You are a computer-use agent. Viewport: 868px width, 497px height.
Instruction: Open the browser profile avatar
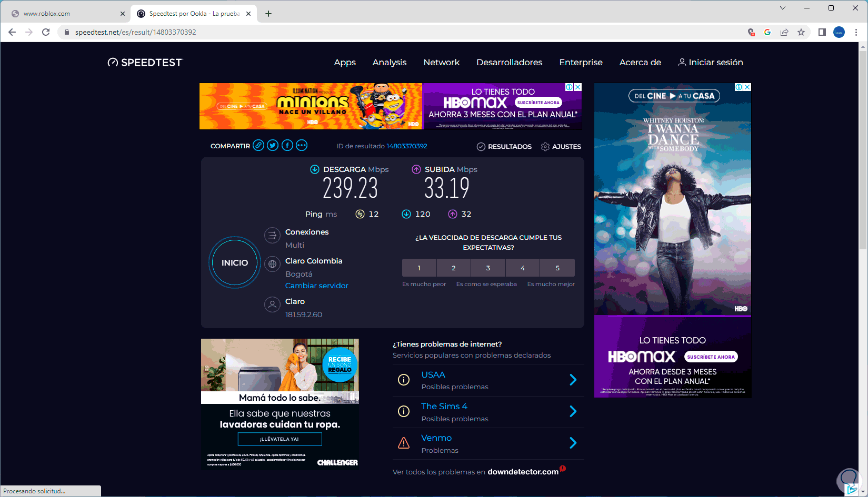[839, 32]
